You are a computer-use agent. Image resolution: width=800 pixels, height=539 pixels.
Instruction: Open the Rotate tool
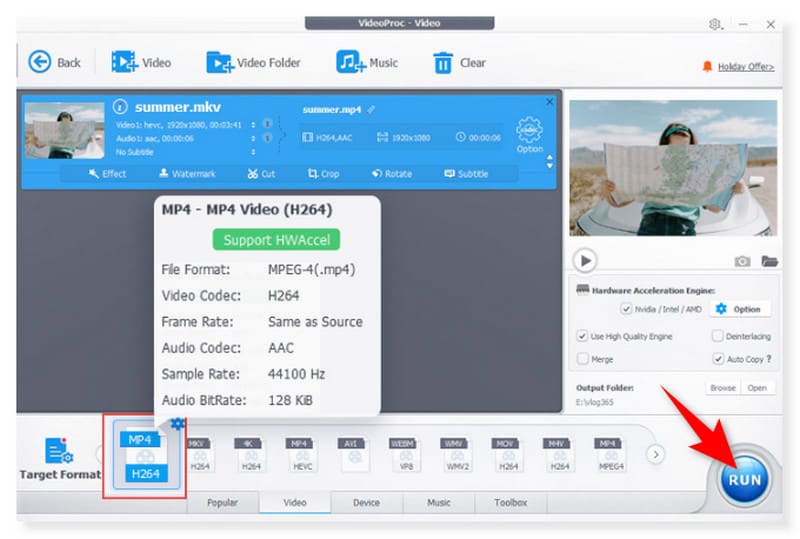[x=392, y=174]
